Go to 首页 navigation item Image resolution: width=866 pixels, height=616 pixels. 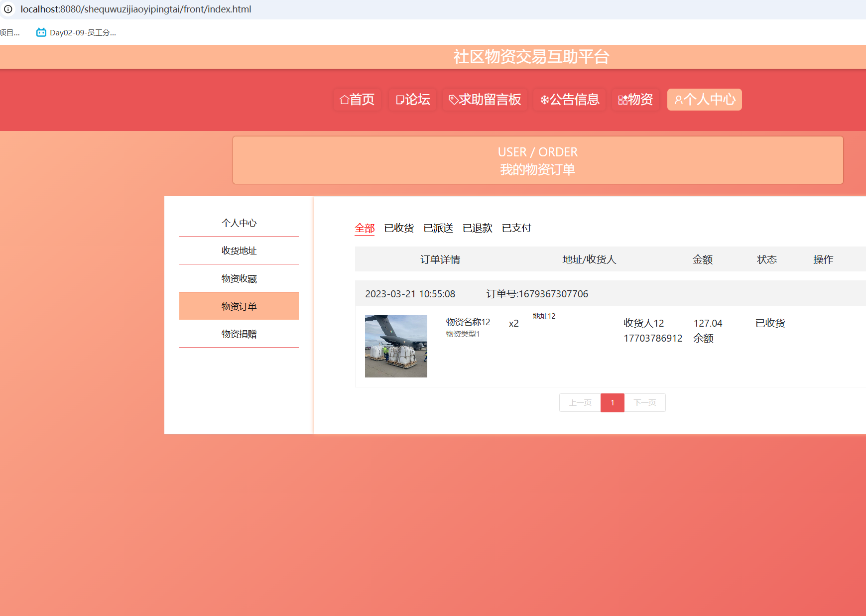(357, 100)
